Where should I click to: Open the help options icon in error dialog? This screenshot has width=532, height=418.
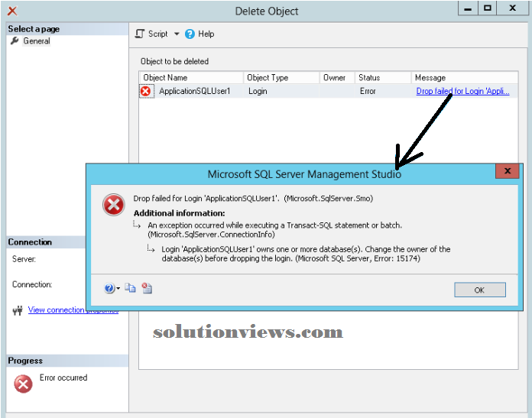coord(109,288)
